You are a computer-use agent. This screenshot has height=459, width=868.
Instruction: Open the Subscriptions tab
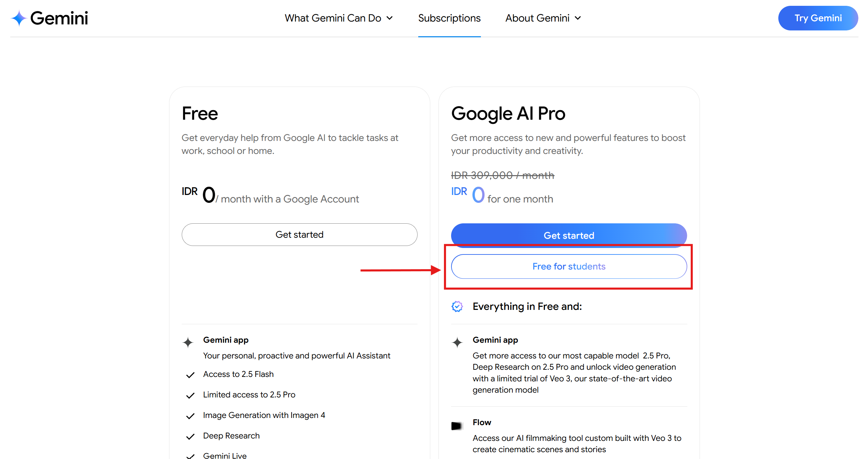449,18
